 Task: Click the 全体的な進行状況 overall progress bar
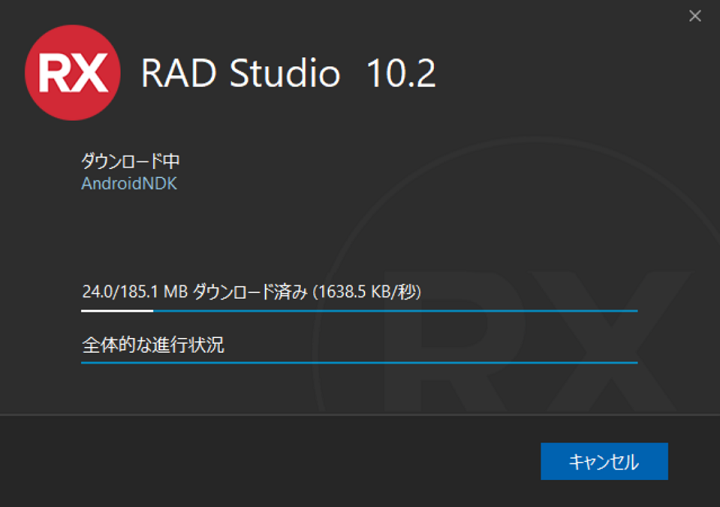pos(359,363)
